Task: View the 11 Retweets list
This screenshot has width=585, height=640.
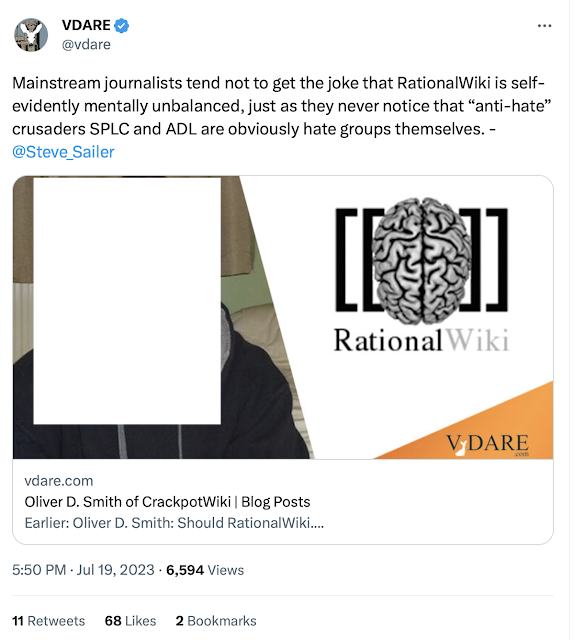Action: tap(49, 621)
